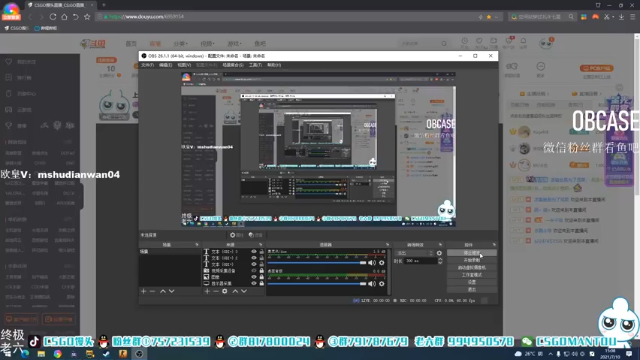Open browser downloads icon
The height and width of the screenshot is (360, 640).
click(621, 17)
